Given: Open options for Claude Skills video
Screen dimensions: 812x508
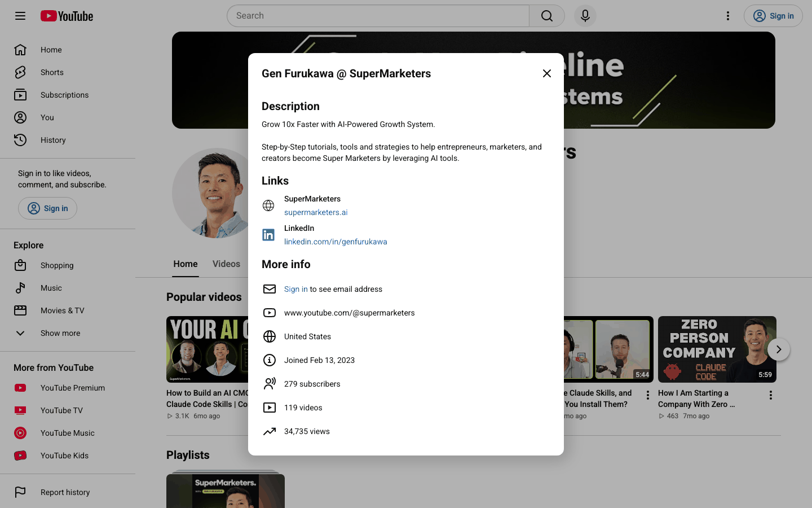Looking at the screenshot, I should point(648,395).
